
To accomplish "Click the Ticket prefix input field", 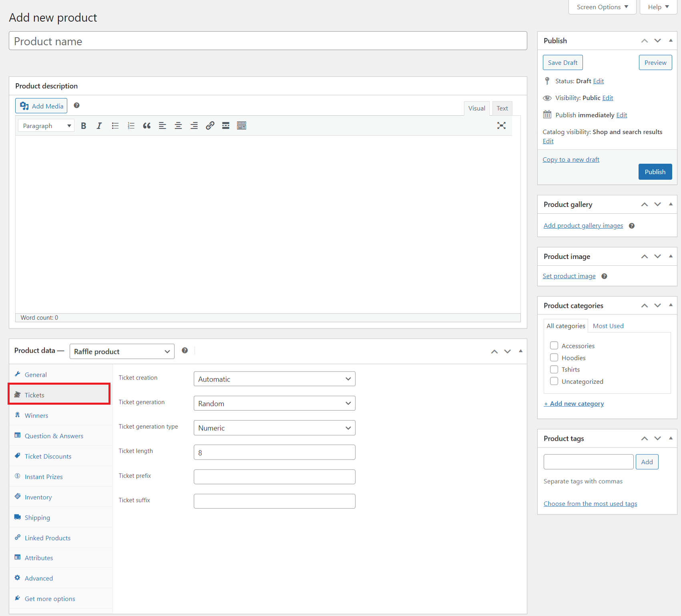I will 274,477.
